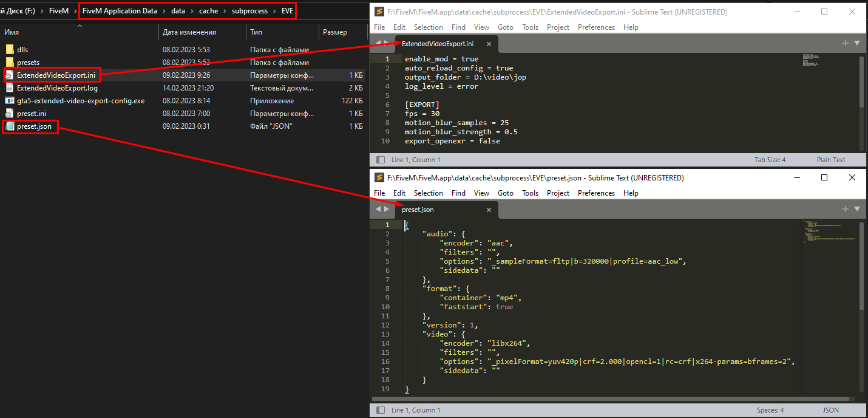The height and width of the screenshot is (418, 868).
Task: Click vertical scrollbar in preset.json editor
Action: (862, 266)
